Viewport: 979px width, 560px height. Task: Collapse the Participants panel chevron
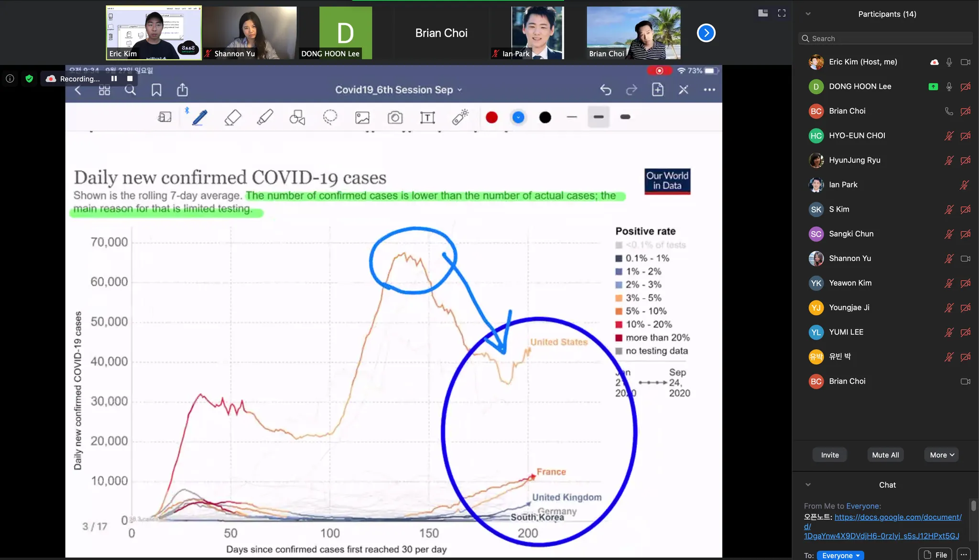808,14
